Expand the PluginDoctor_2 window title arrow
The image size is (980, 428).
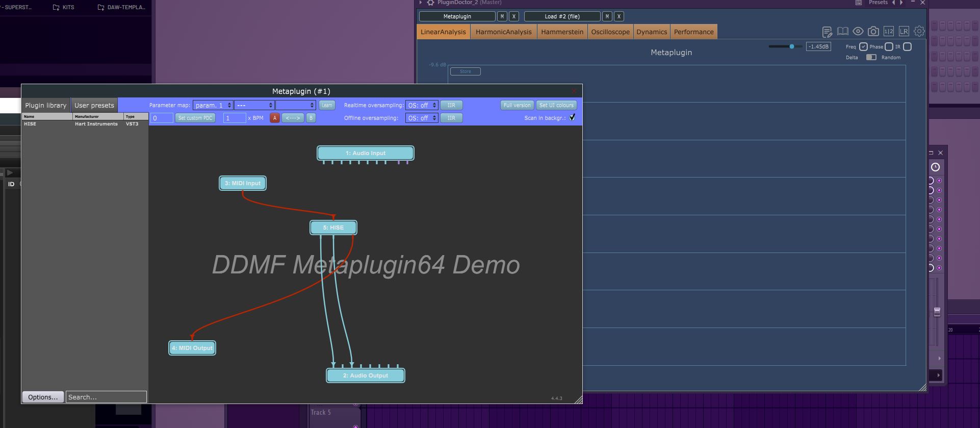point(421,3)
